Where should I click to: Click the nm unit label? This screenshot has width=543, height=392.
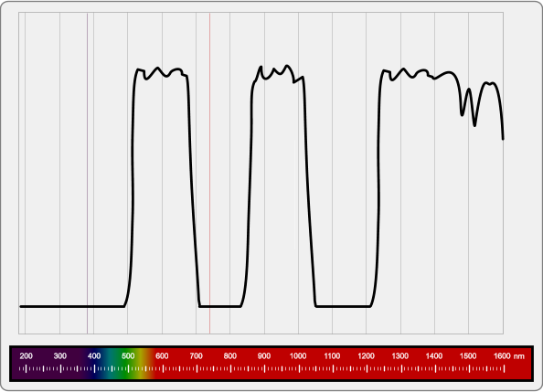[519, 356]
